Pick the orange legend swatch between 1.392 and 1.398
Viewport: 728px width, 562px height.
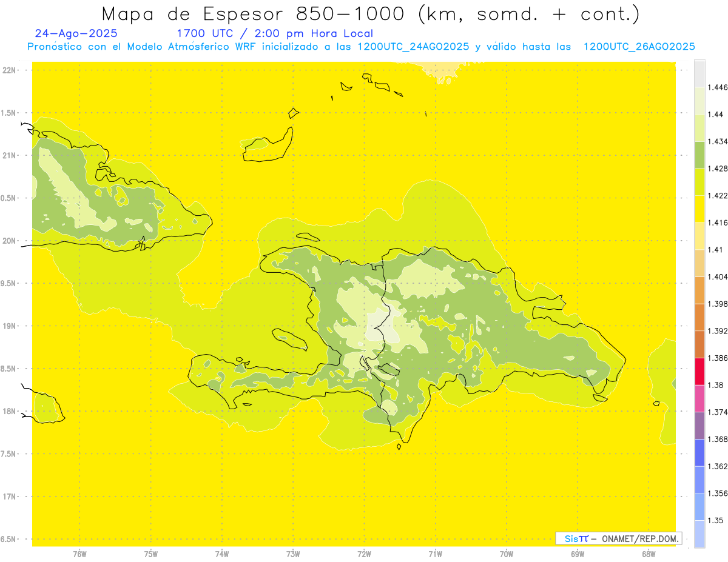pos(699,317)
